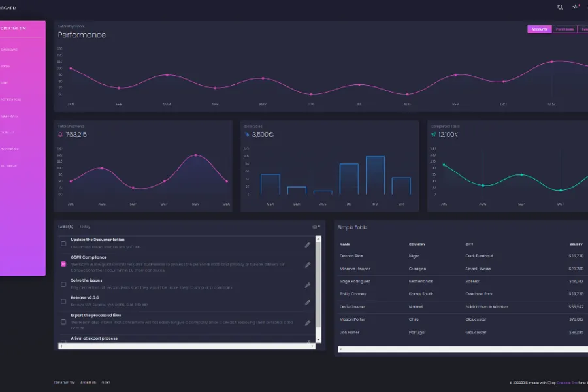Click edit pencil for Release v2.0.0
The height and width of the screenshot is (392, 588).
point(308,302)
